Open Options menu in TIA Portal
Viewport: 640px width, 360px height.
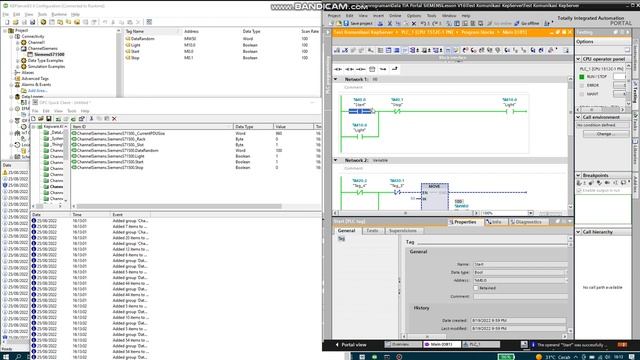pyautogui.click(x=413, y=16)
